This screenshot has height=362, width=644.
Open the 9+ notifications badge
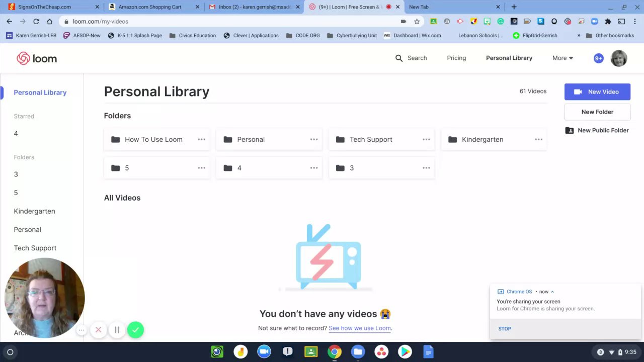pos(599,58)
